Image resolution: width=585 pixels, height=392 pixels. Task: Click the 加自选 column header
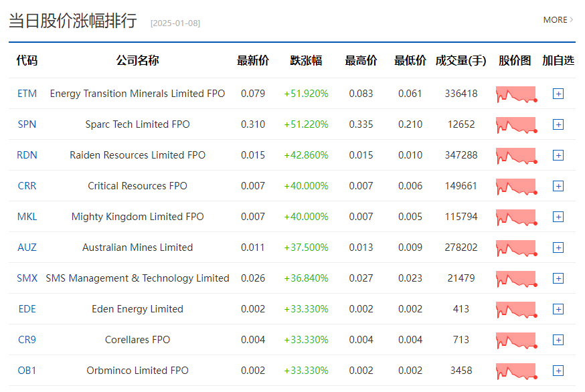tap(558, 60)
